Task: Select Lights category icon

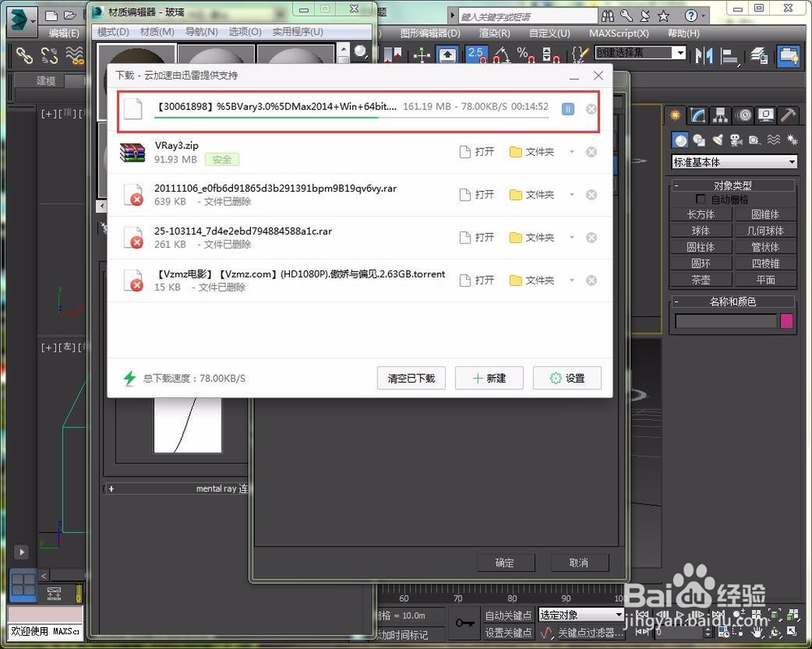Action: 718,140
